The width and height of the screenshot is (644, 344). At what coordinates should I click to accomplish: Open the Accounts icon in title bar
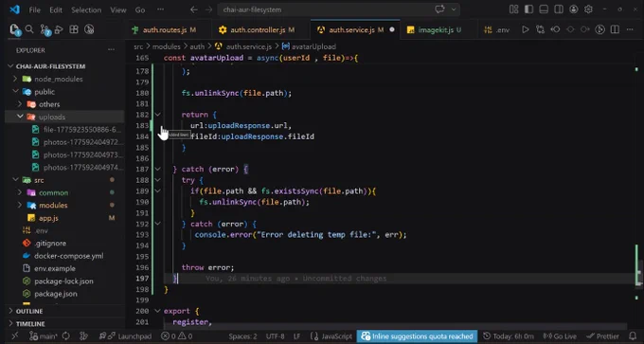click(x=573, y=9)
